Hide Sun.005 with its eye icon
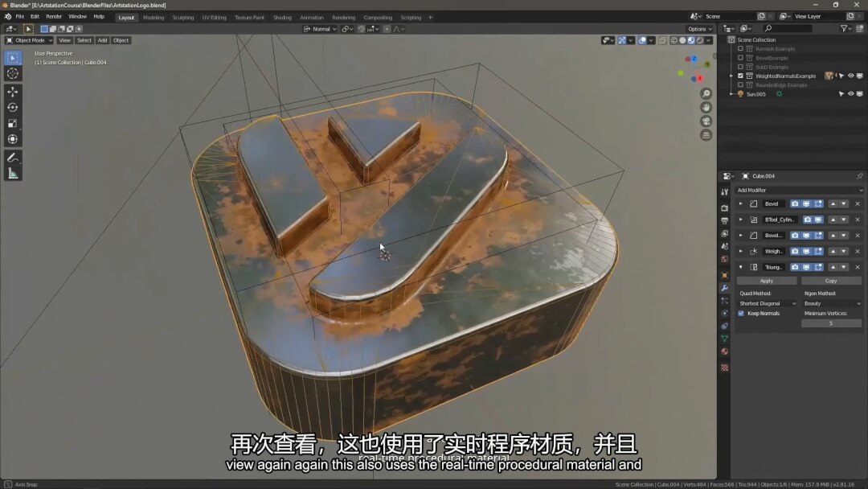Viewport: 868px width, 489px height. (x=851, y=94)
